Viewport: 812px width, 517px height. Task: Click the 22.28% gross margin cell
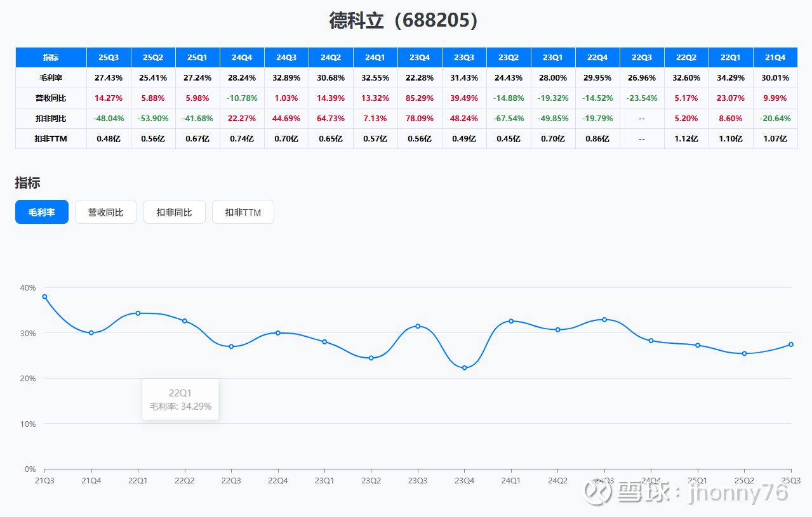[x=420, y=78]
